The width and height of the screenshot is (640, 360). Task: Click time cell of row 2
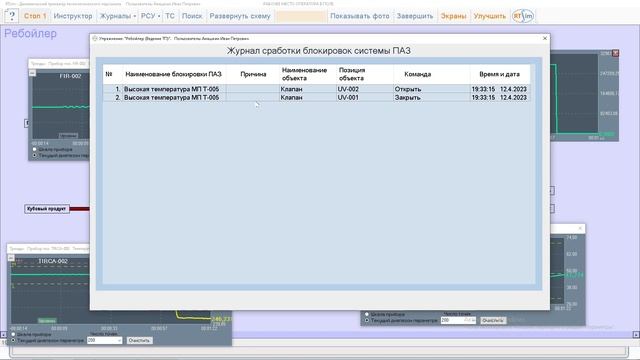[500, 98]
